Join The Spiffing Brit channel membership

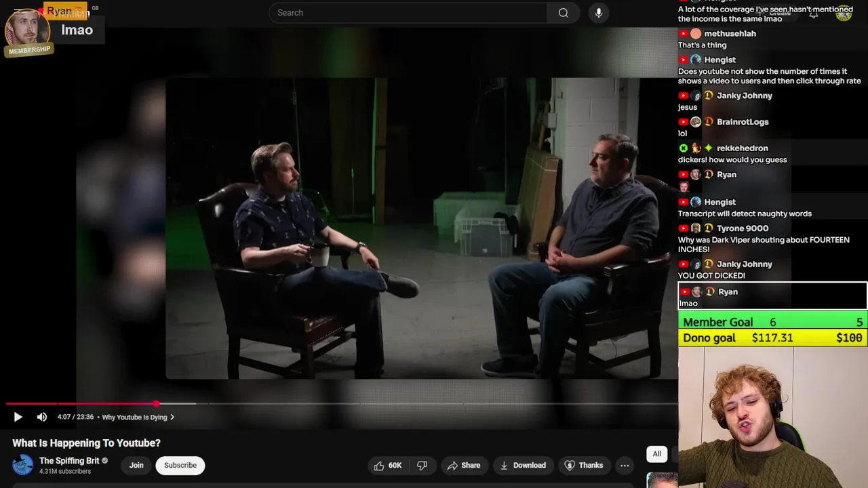pos(136,466)
